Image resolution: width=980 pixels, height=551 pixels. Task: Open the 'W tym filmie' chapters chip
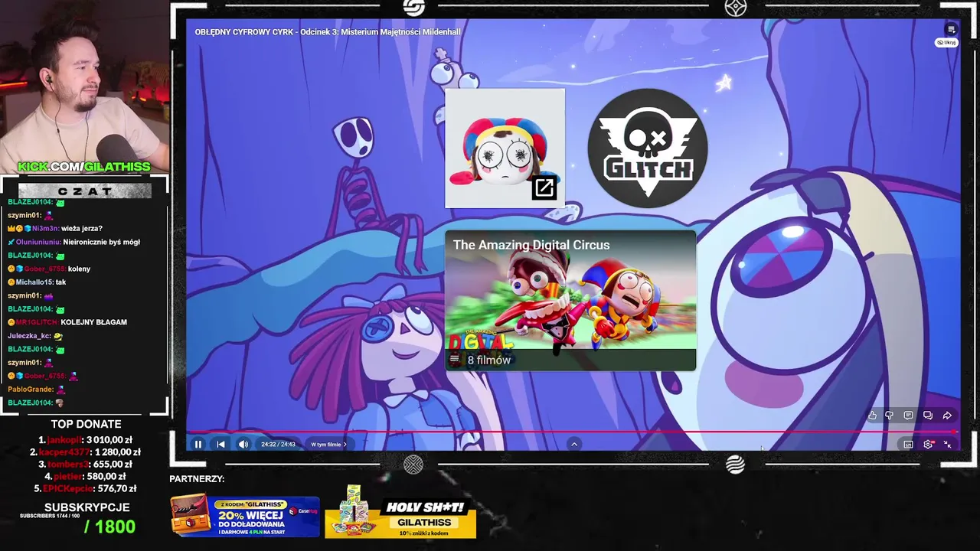[x=328, y=444]
